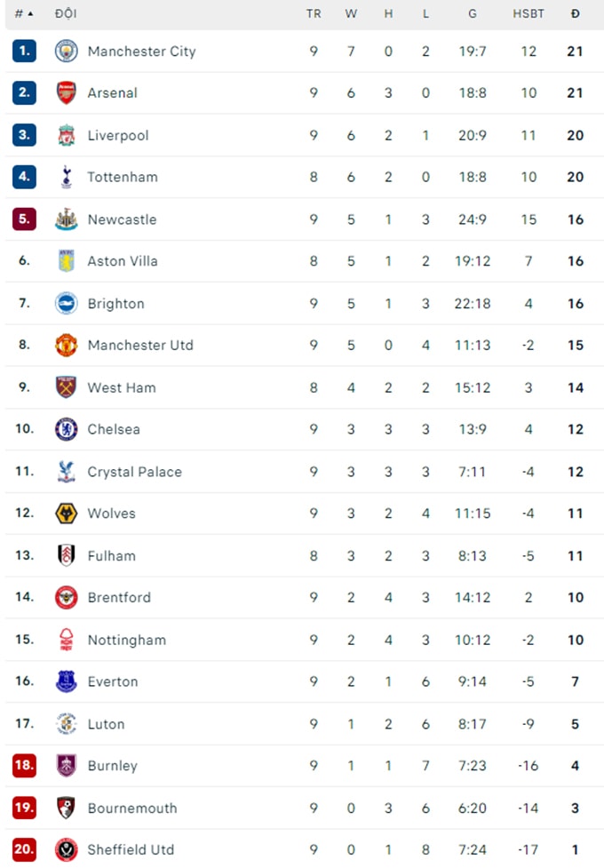Select the Chelsea lion crest

tap(66, 429)
